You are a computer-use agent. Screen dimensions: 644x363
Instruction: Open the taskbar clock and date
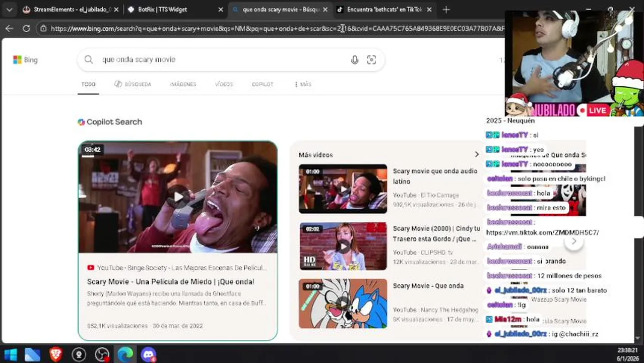627,354
